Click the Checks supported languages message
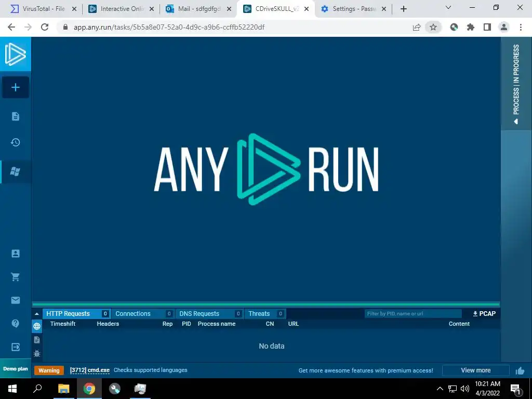Screen dimensions: 532x399 click(150, 370)
